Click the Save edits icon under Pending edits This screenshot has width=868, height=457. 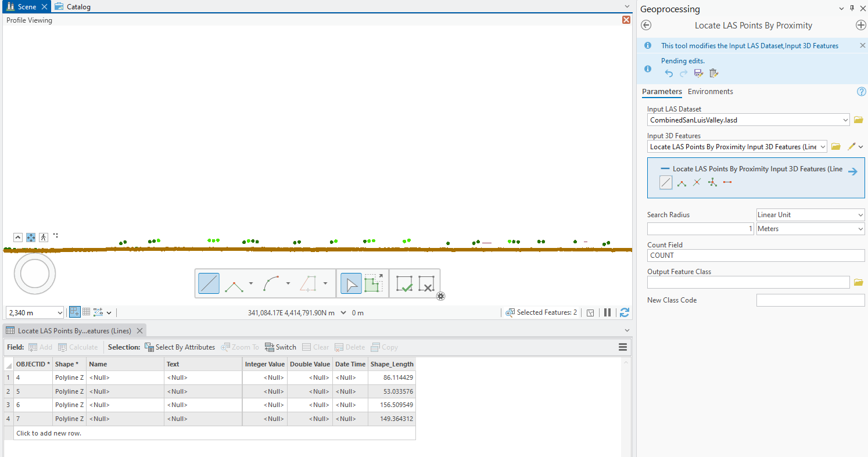[x=698, y=73]
